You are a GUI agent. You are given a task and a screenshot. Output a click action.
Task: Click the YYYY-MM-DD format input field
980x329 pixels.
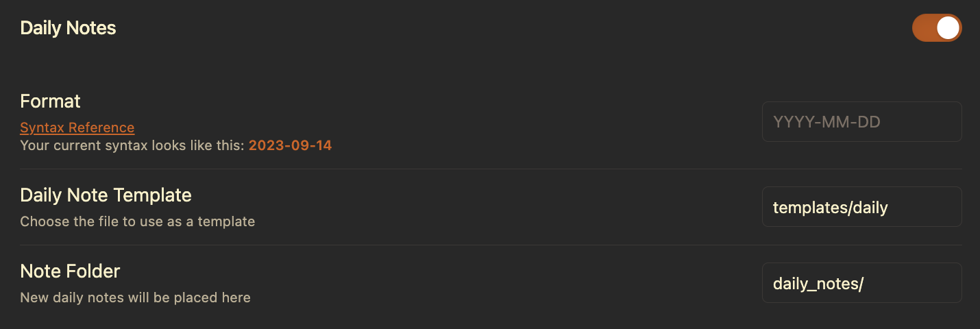(x=861, y=122)
